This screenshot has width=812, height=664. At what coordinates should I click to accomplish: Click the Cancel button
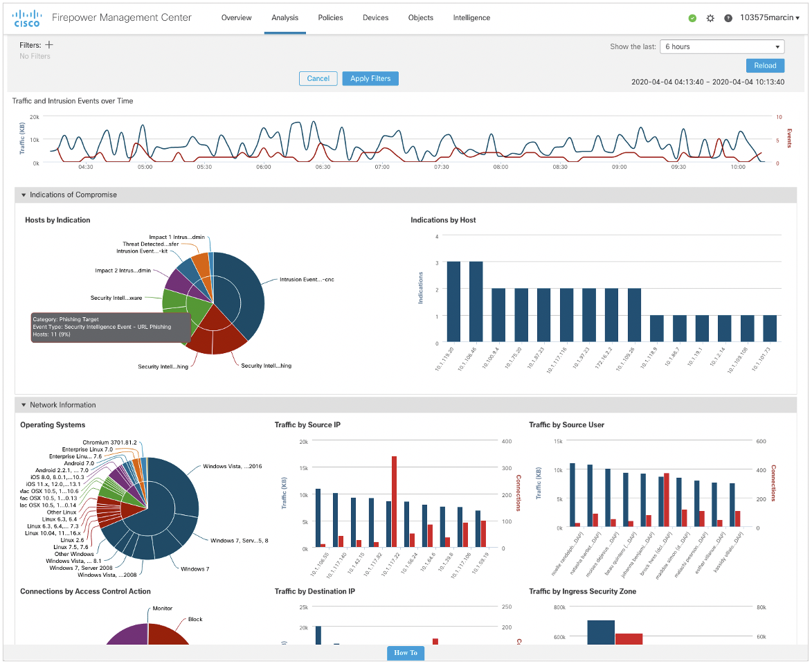click(318, 78)
